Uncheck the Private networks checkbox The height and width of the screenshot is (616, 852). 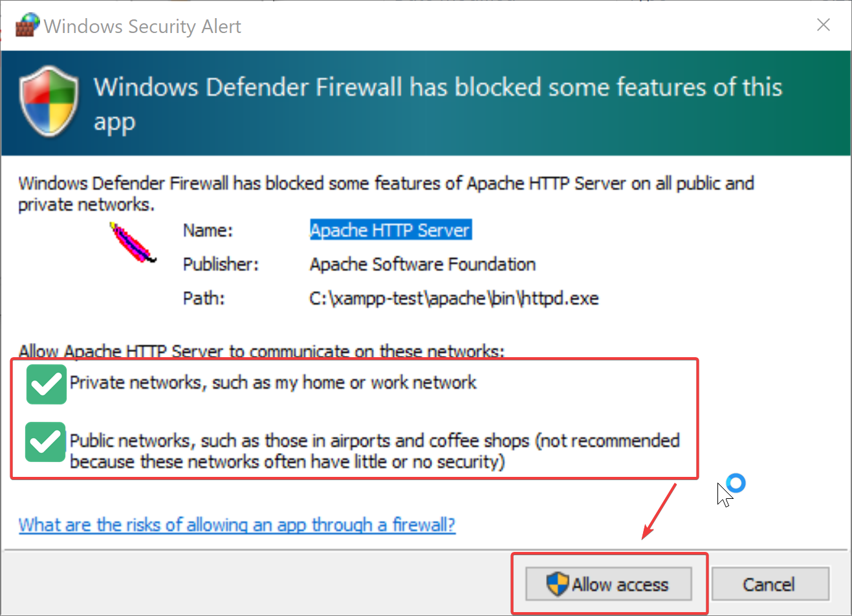[47, 384]
